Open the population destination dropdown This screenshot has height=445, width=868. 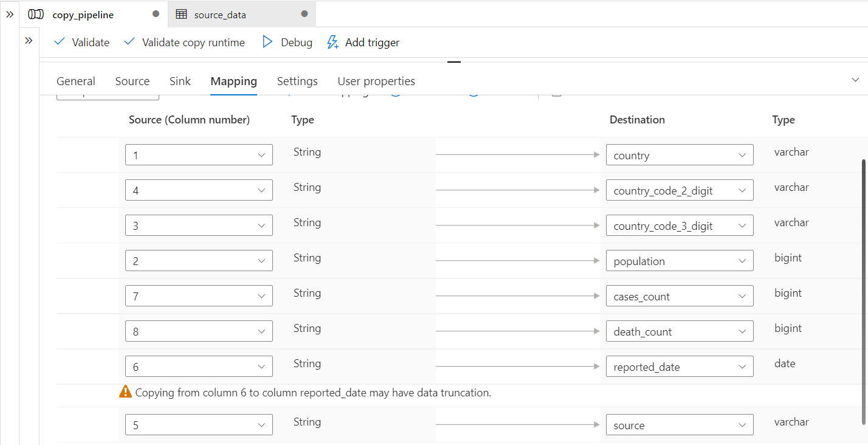point(680,261)
